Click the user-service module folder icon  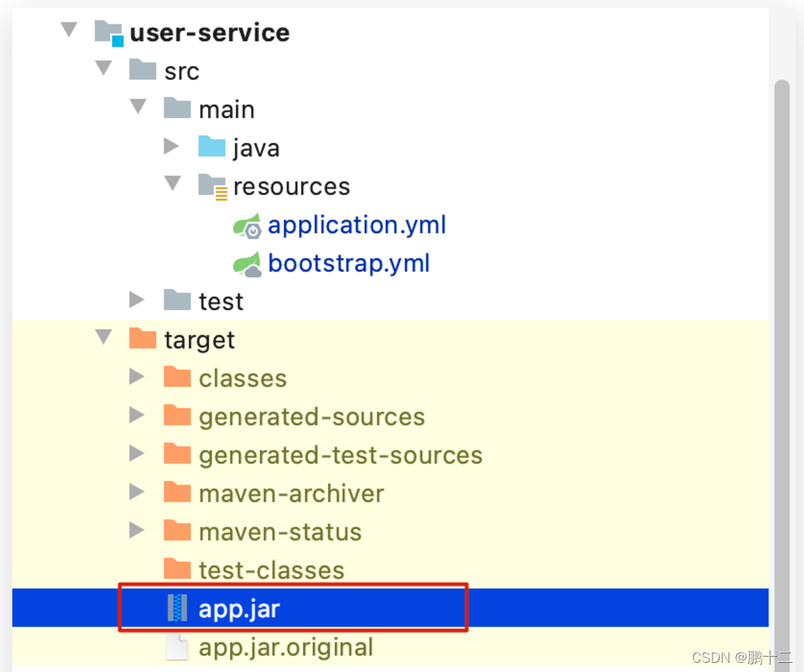pyautogui.click(x=108, y=32)
